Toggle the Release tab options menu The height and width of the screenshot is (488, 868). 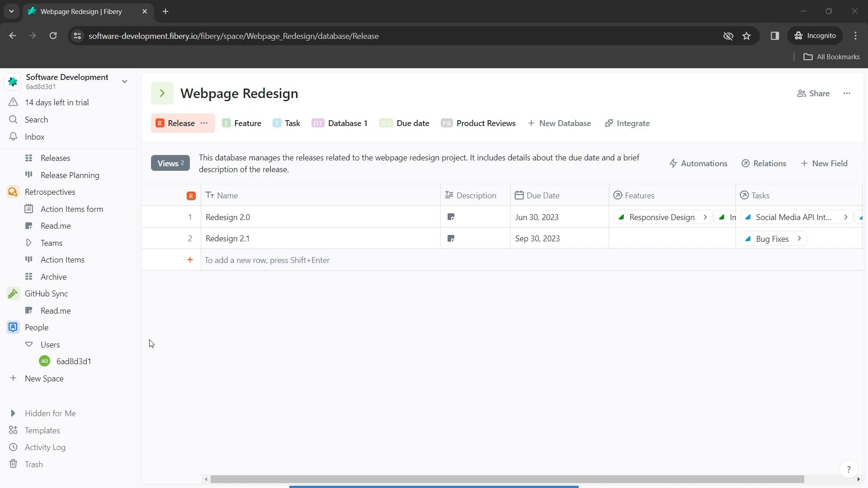[x=204, y=123]
